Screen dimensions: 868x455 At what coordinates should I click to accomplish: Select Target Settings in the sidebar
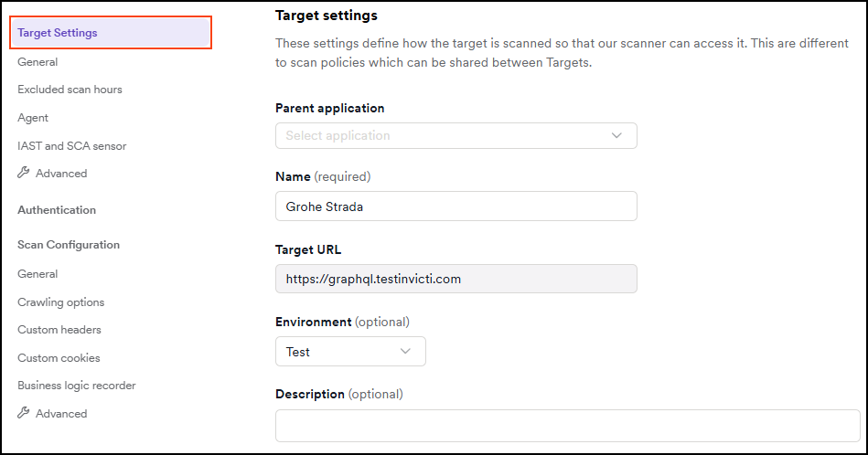[58, 34]
